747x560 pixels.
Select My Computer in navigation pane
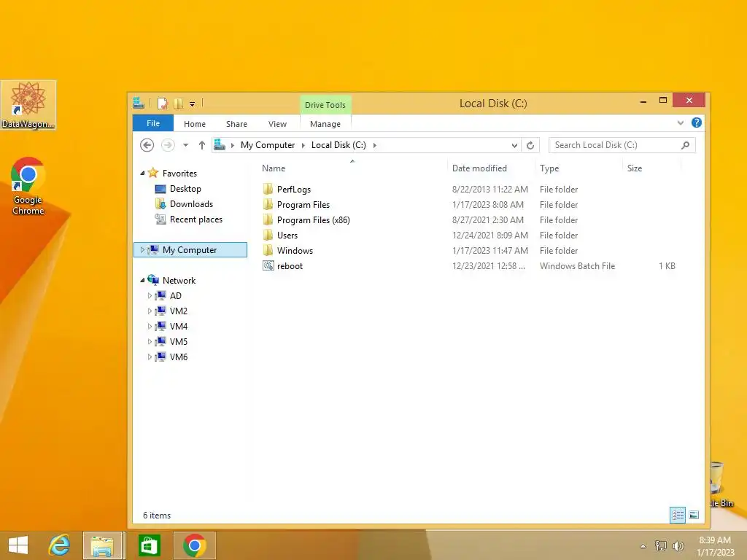pos(190,249)
